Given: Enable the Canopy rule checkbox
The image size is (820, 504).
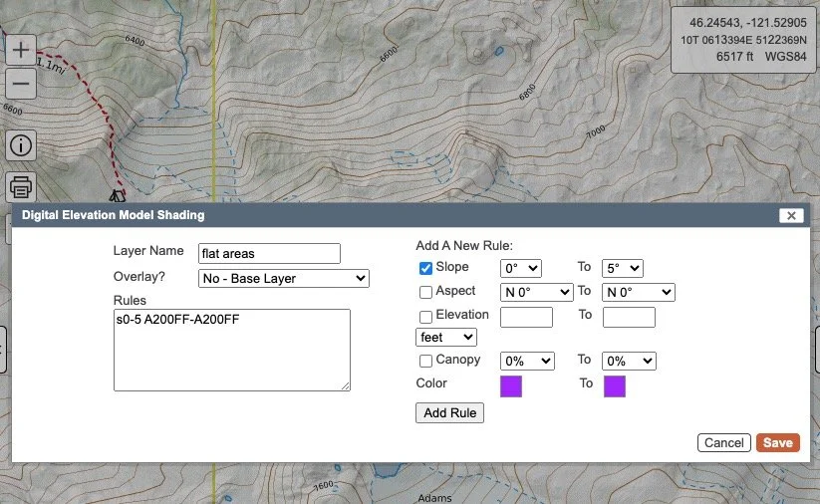Looking at the screenshot, I should pyautogui.click(x=425, y=361).
